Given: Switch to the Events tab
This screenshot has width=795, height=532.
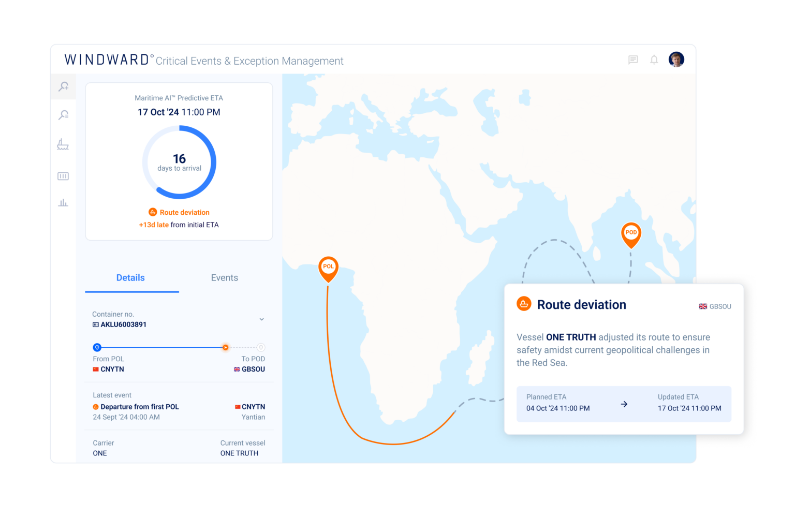Looking at the screenshot, I should tap(224, 278).
